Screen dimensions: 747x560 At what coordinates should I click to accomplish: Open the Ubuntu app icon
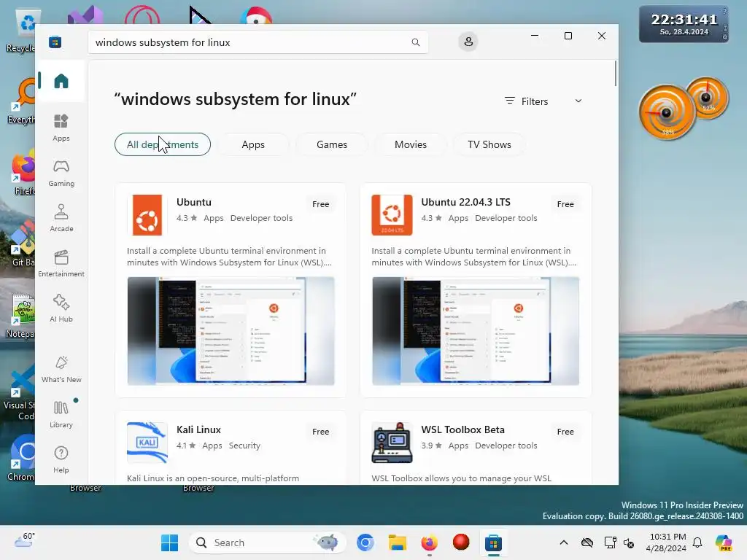click(x=147, y=215)
